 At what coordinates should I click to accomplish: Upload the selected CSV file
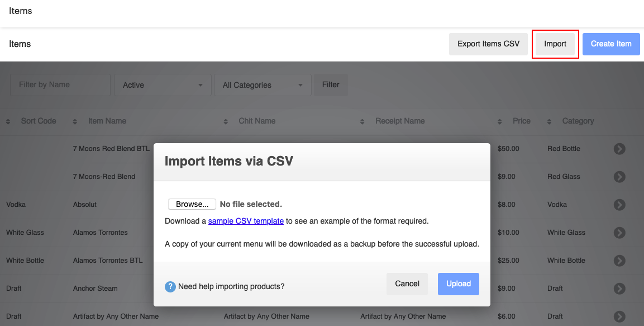[458, 284]
